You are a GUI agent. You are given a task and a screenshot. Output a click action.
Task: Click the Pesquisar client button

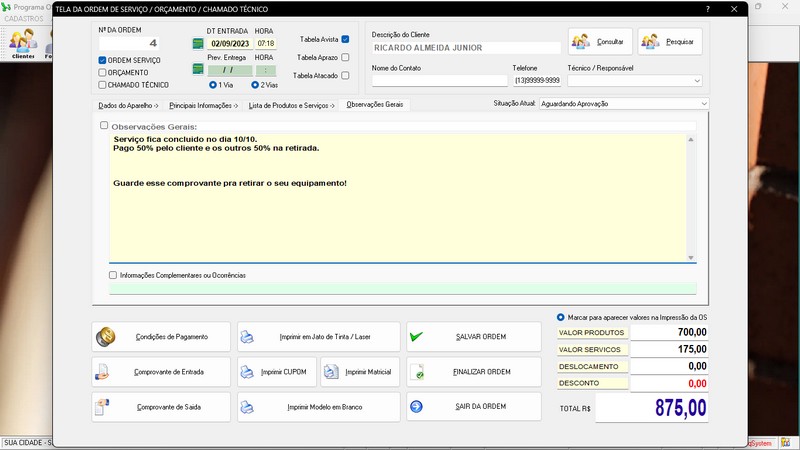(x=670, y=41)
